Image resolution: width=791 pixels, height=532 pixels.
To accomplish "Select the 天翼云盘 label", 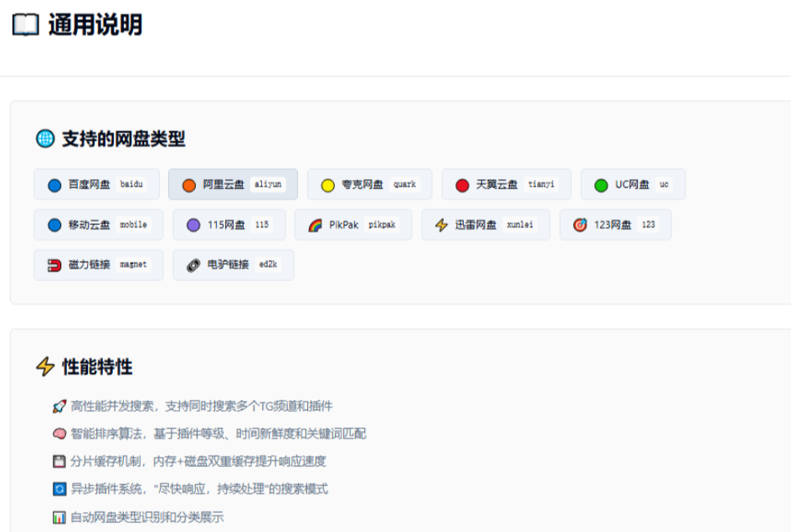I will pos(496,185).
